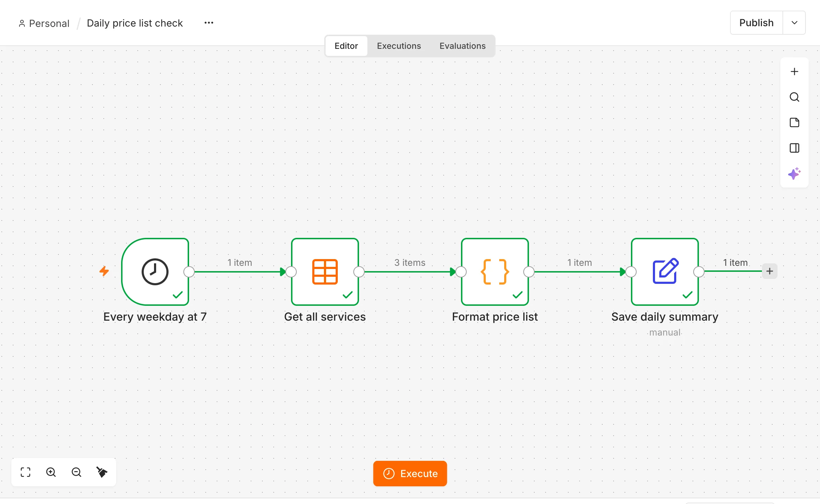Click the input connector of Get all services
The image size is (820, 504).
(x=291, y=272)
